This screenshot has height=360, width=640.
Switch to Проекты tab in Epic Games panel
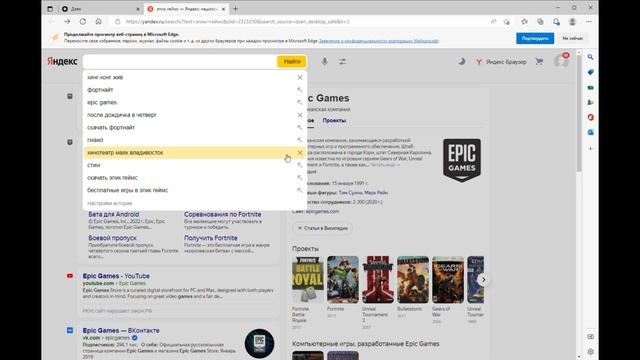tap(334, 120)
